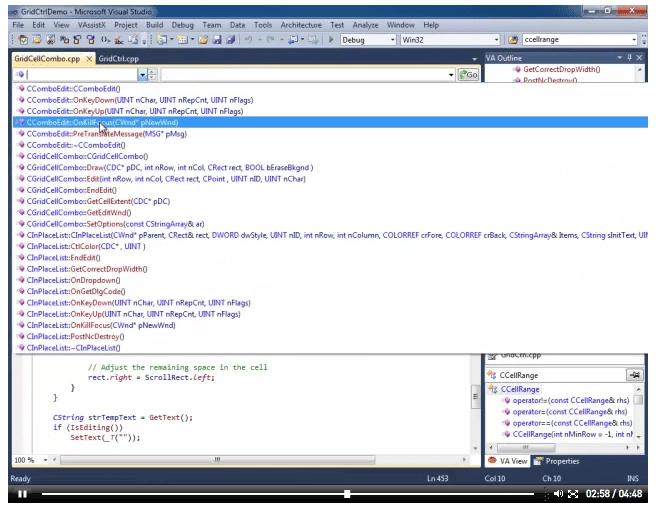Open the Debug configuration dropdown

pyautogui.click(x=392, y=40)
